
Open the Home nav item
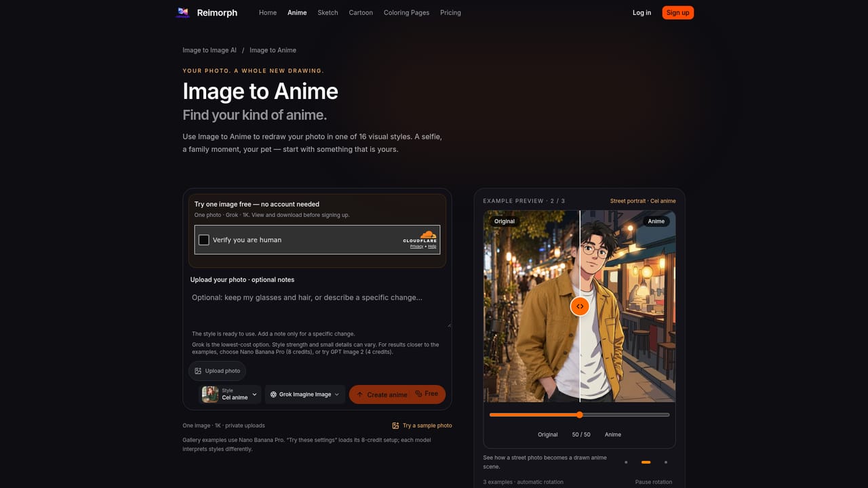268,12
